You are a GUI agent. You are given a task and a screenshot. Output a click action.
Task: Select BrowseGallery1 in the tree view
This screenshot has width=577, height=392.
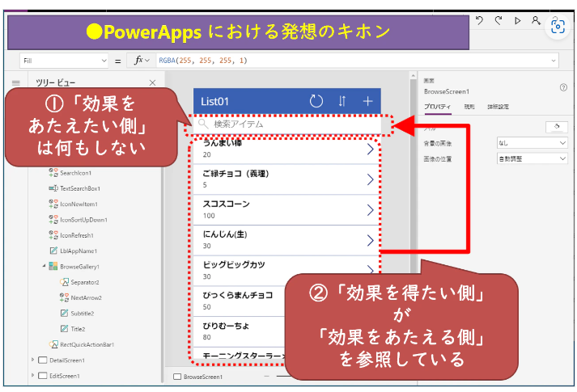point(79,267)
